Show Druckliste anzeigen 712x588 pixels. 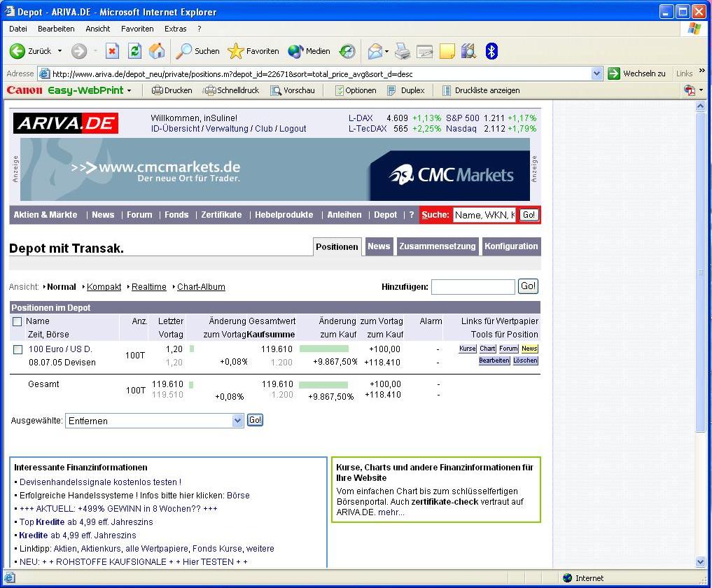pos(482,90)
